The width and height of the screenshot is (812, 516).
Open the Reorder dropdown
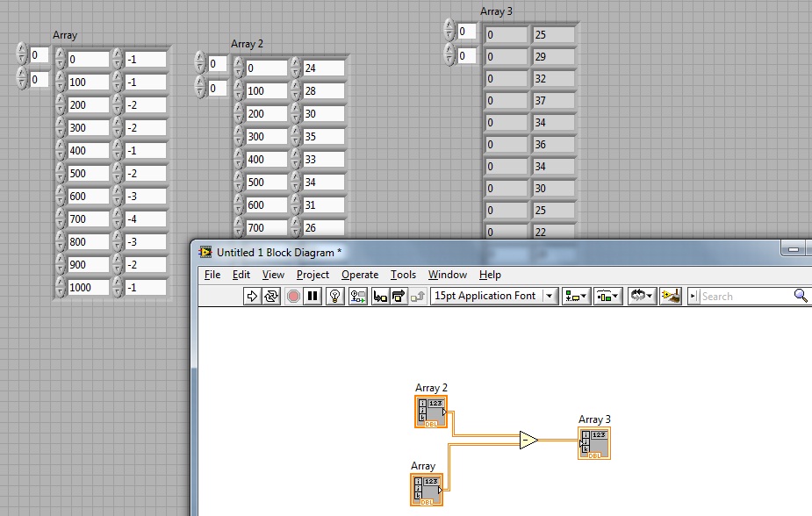[x=643, y=296]
